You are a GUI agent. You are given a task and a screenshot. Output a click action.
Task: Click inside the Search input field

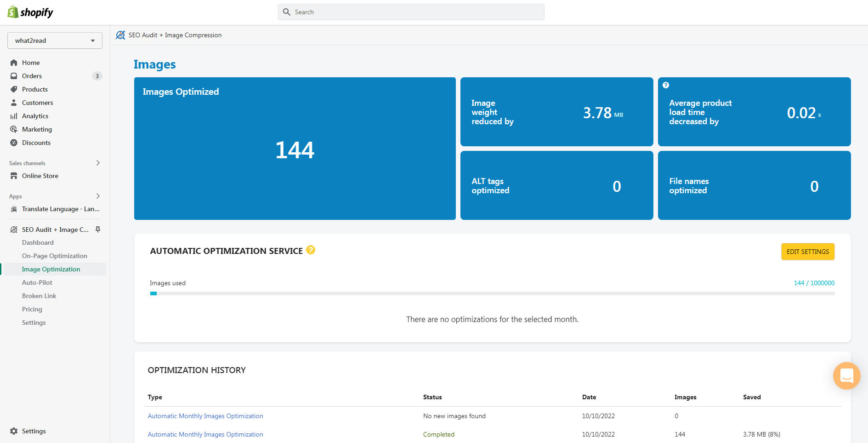(411, 12)
